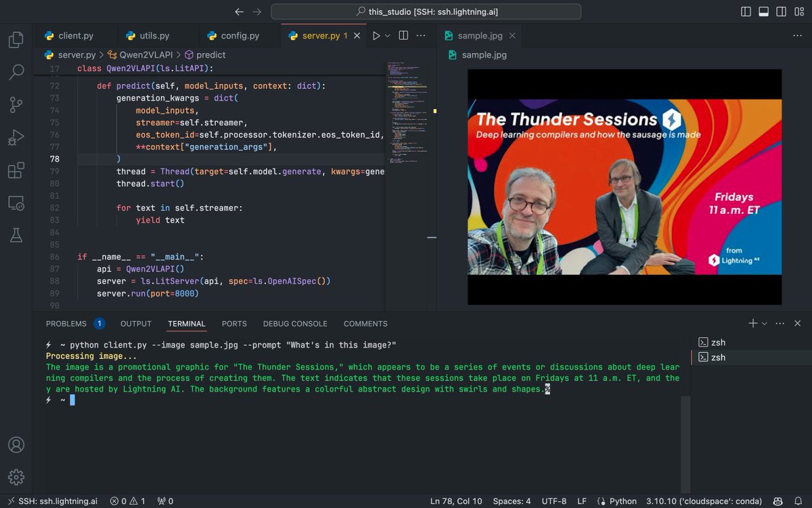Screen dimensions: 812x508
Task: Select interpreter 3.10.10 cloudspace conda
Action: (704, 501)
